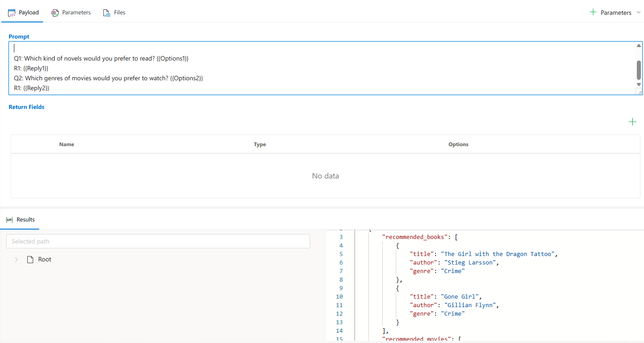Click the Selected path input field
The image size is (644, 343).
(x=158, y=241)
